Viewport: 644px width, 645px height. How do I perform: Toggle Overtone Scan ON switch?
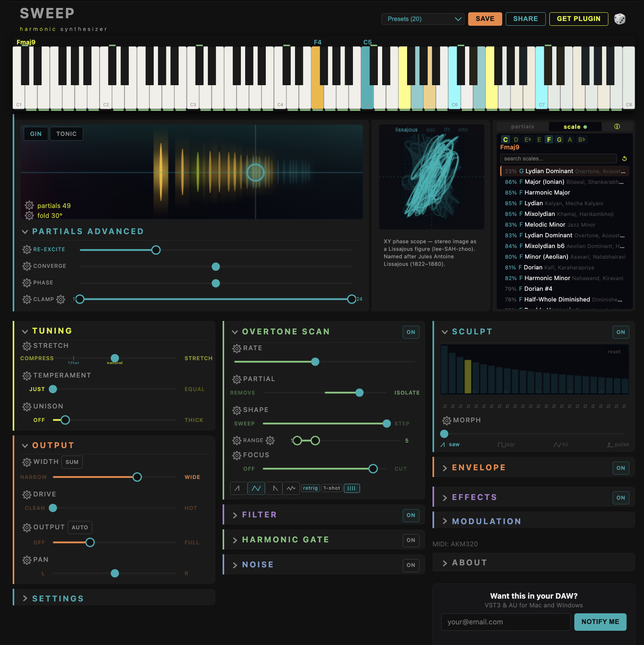pos(411,332)
